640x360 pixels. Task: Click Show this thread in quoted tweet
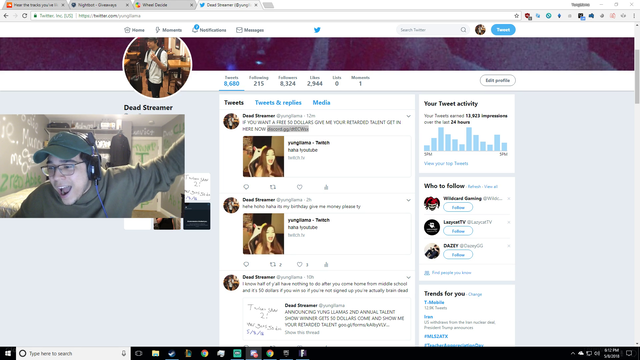(302, 332)
